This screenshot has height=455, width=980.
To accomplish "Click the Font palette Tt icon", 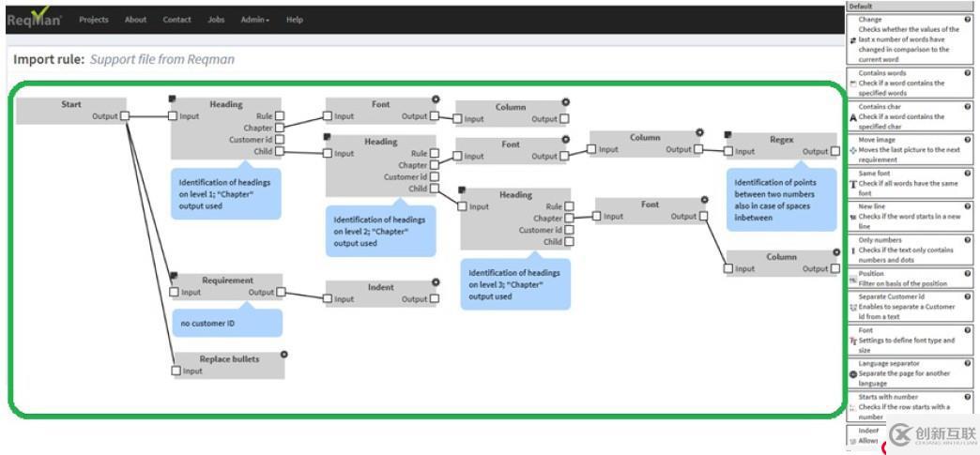I will coord(853,341).
